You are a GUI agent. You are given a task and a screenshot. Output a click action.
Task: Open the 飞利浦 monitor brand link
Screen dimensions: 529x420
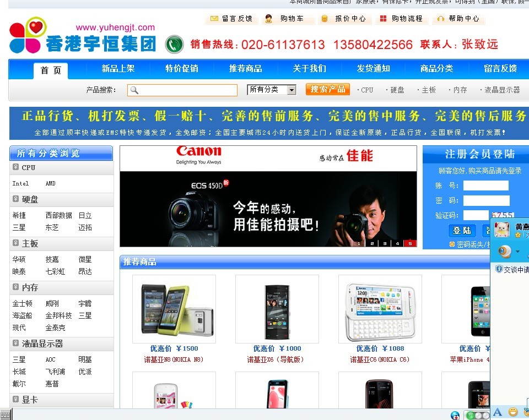tap(55, 372)
